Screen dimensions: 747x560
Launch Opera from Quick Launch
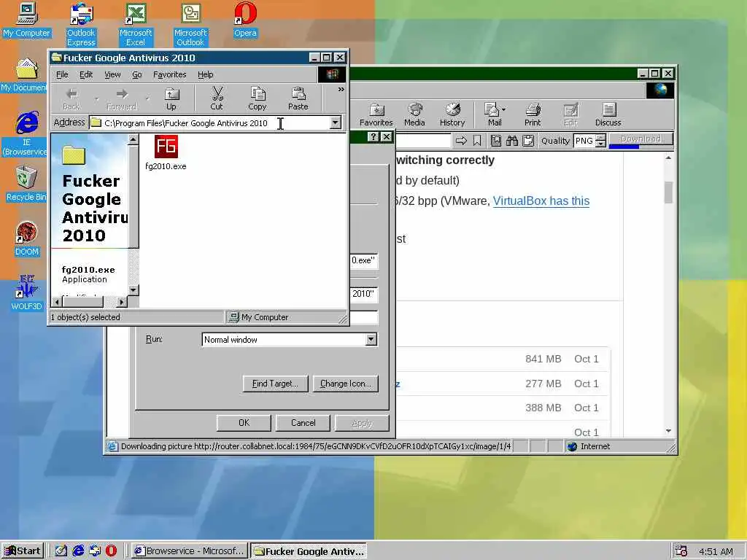(x=111, y=551)
